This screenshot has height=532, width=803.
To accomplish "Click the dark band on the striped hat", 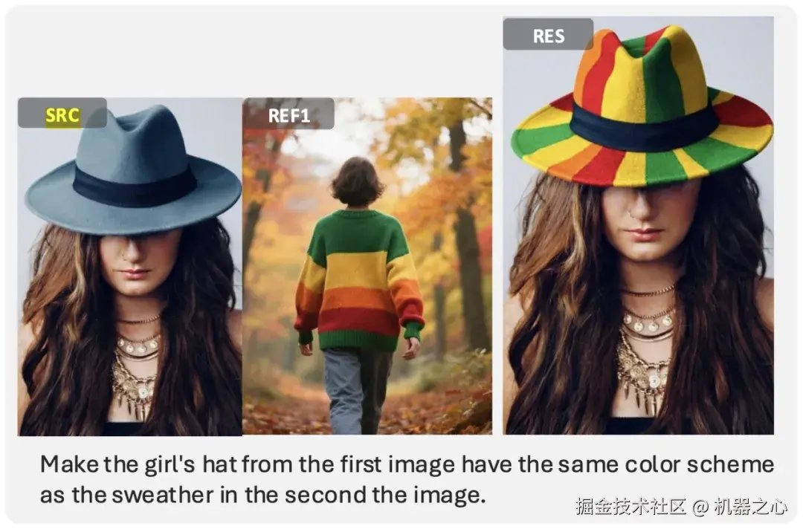I will pos(644,127).
